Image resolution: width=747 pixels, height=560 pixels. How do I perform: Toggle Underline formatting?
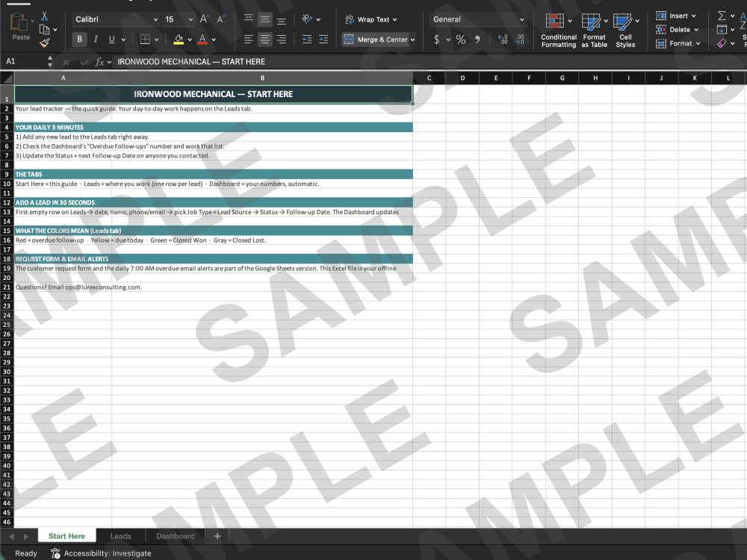[x=111, y=40]
